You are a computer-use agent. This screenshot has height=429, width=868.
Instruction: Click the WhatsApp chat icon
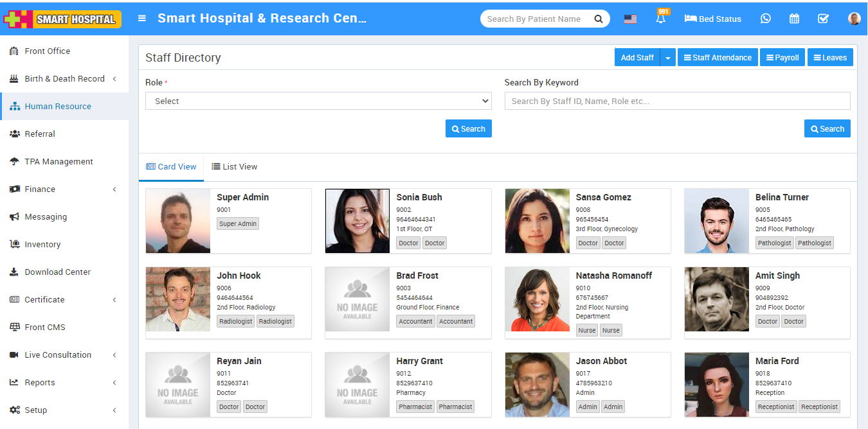tap(765, 19)
